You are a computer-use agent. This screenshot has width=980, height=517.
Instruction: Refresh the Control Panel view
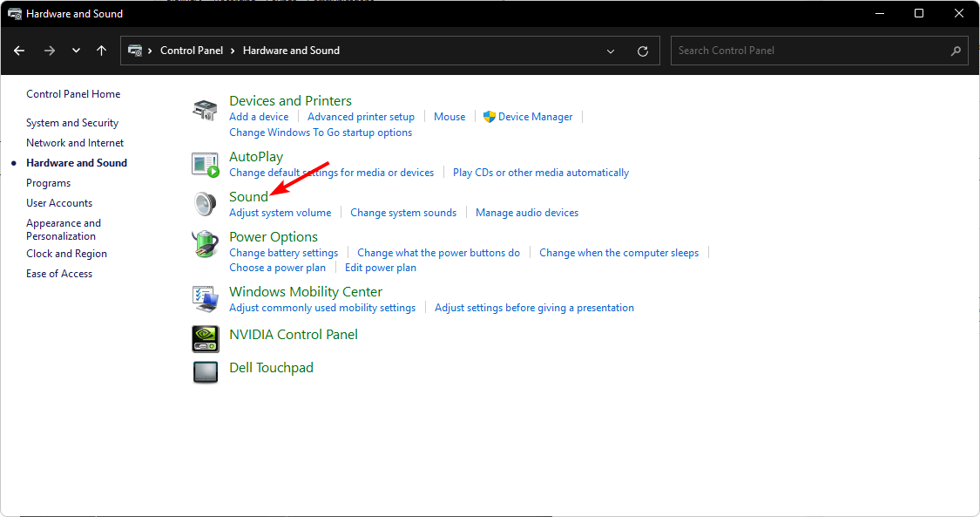[643, 51]
